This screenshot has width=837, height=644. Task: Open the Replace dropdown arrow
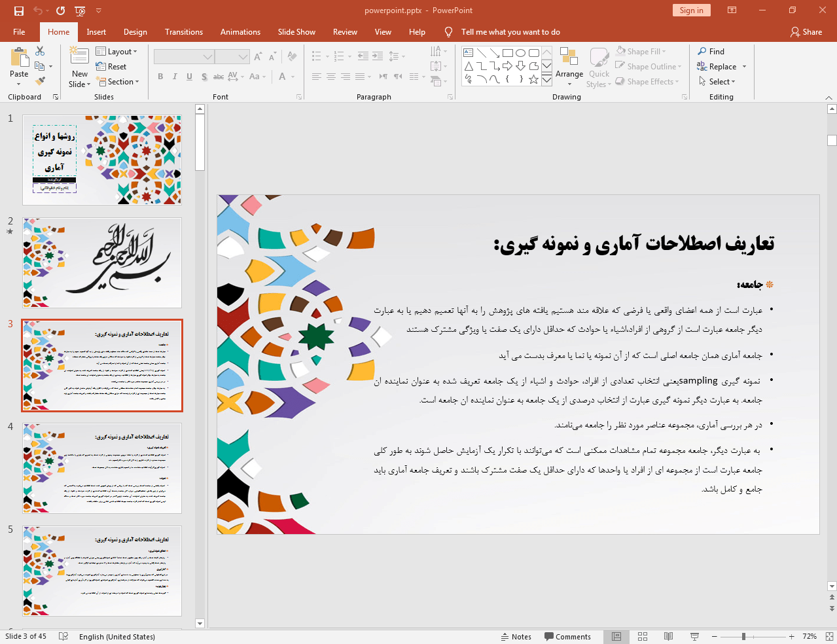click(x=745, y=66)
